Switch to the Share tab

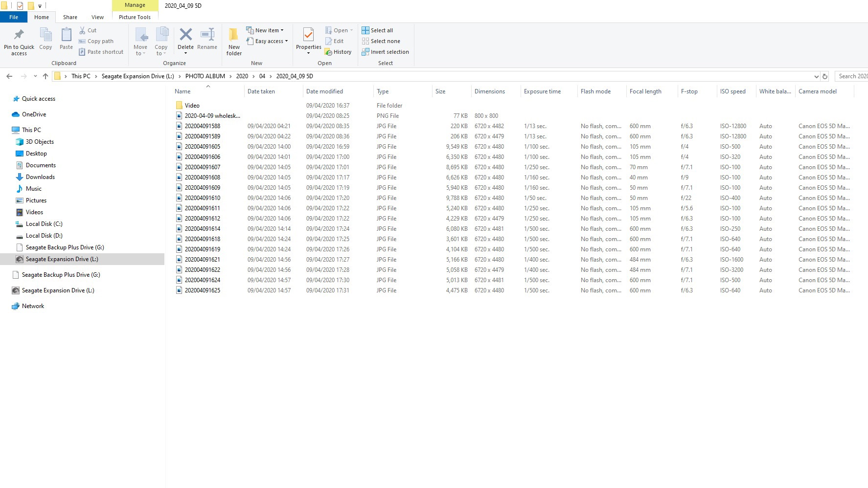click(x=70, y=17)
